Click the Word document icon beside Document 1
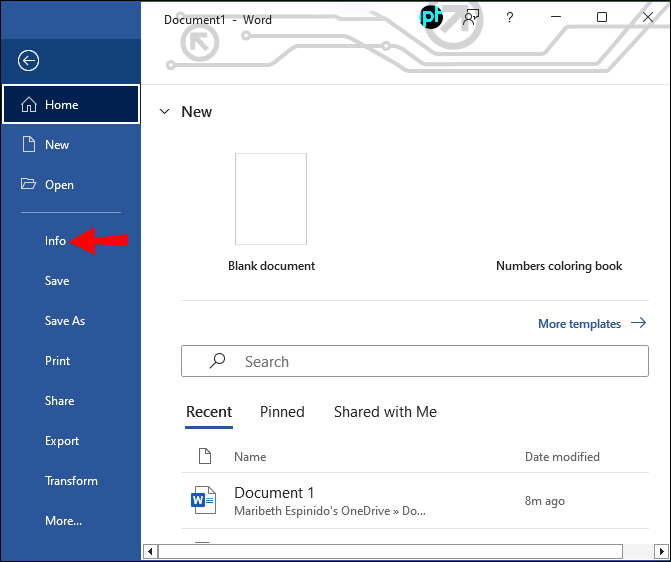Viewport: 671px width, 562px height. 204,500
